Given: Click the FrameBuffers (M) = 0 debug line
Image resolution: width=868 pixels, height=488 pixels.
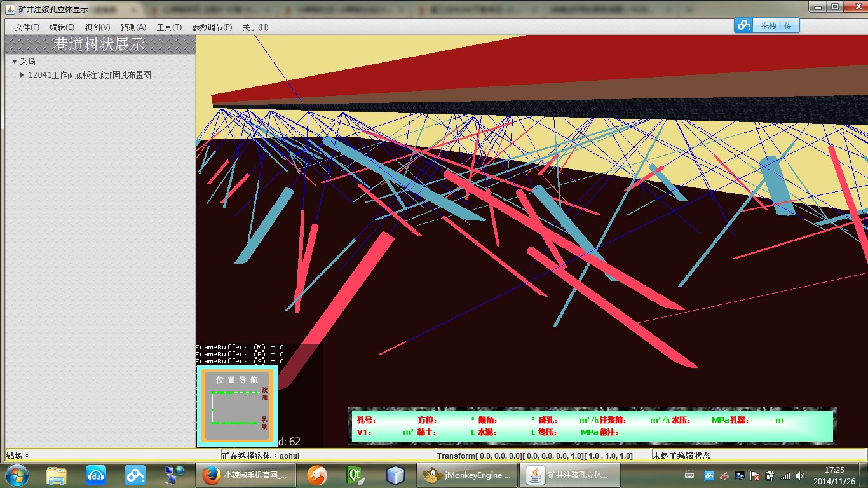Looking at the screenshot, I should pos(240,347).
